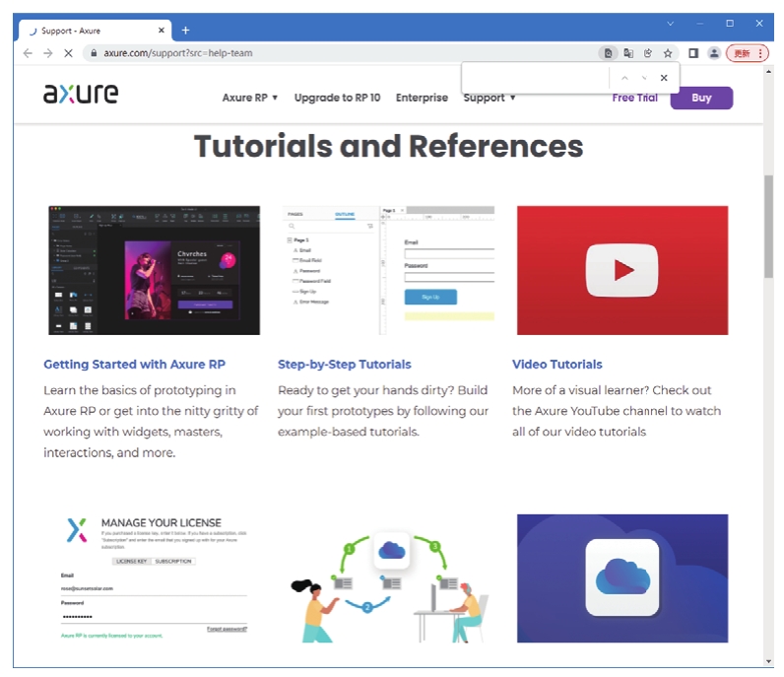The height and width of the screenshot is (677, 784).
Task: Click the YouTube video tutorials thumbnail
Action: pyautogui.click(x=621, y=270)
